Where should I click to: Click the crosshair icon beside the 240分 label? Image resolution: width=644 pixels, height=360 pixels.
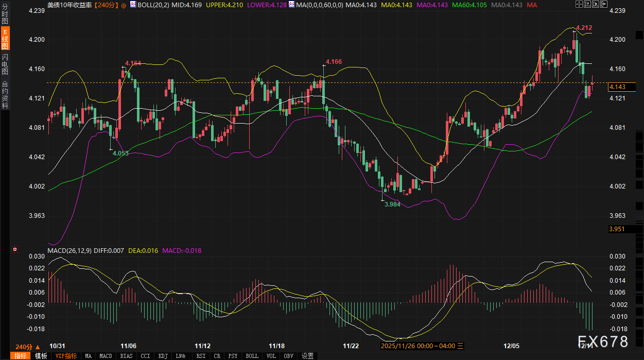coord(124,5)
